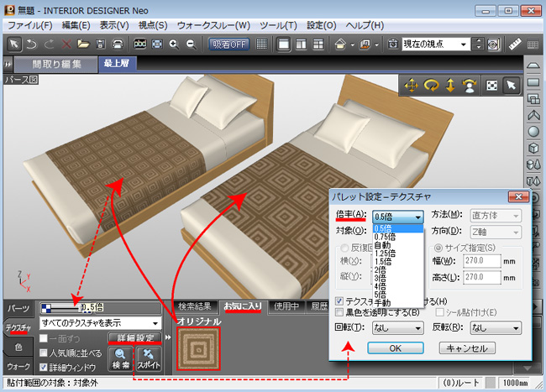This screenshot has width=546, height=392.
Task: Toggle the 詳細ウィンドウ checkbox
Action: pyautogui.click(x=45, y=367)
